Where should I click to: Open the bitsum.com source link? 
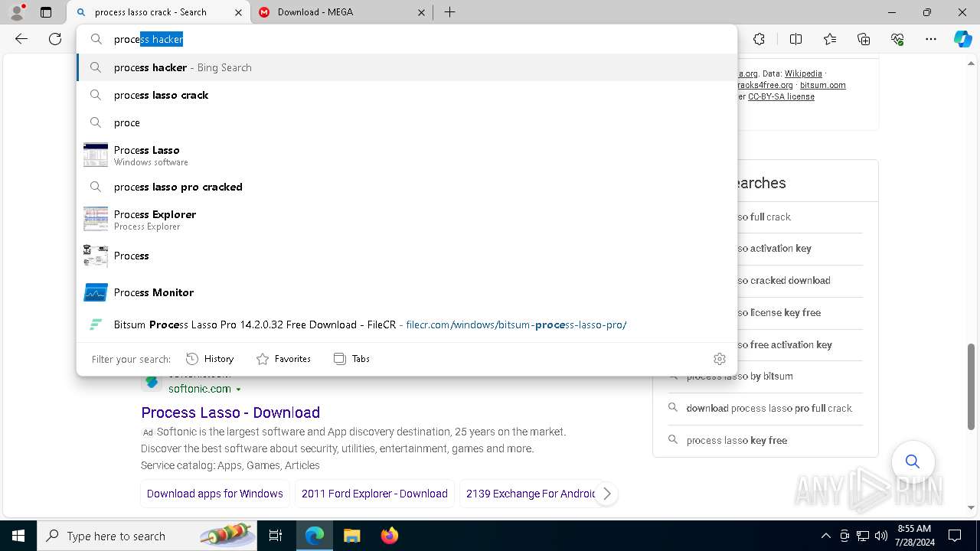pyautogui.click(x=823, y=85)
